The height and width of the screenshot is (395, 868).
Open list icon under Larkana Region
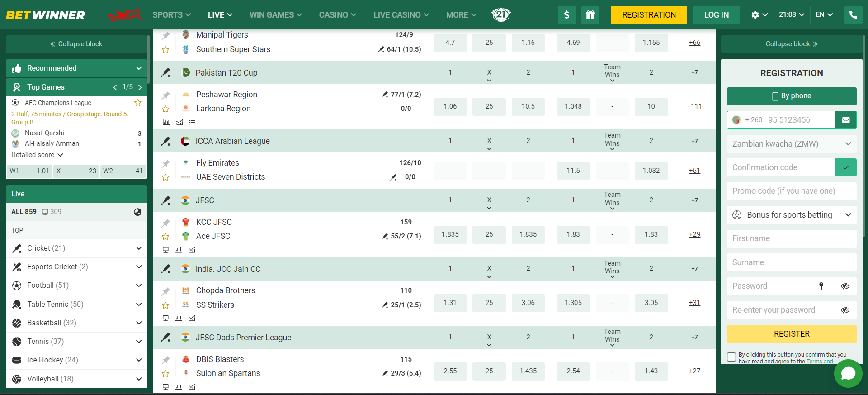pyautogui.click(x=192, y=122)
